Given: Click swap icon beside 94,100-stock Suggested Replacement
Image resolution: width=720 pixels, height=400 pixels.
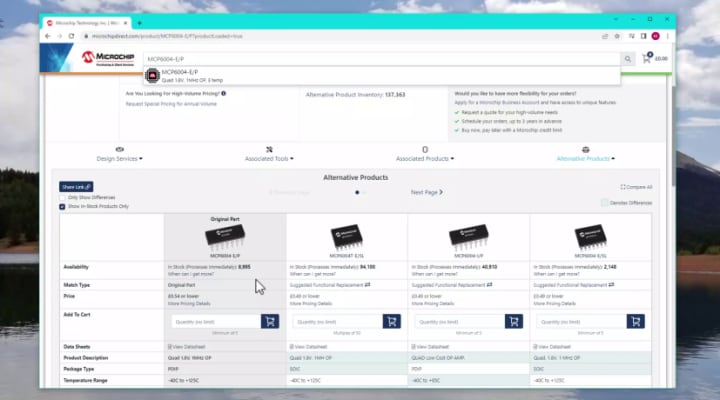Looking at the screenshot, I should coord(367,285).
